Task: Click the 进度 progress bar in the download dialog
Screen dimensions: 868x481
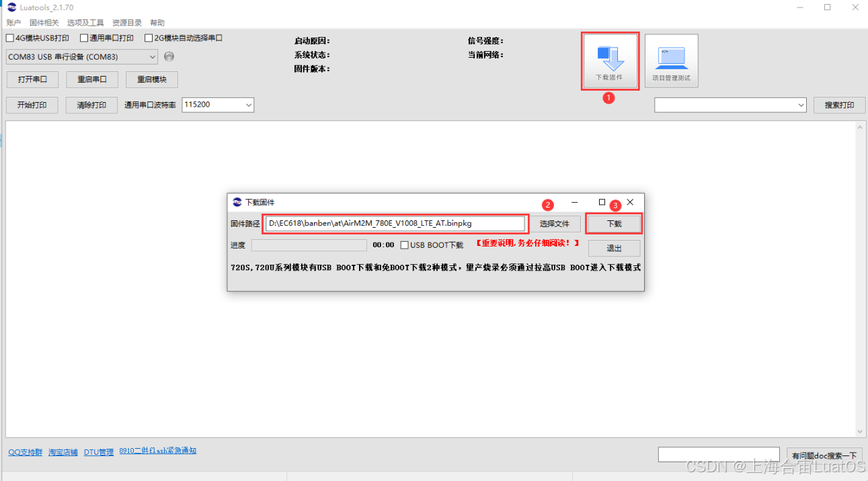Action: pyautogui.click(x=309, y=245)
